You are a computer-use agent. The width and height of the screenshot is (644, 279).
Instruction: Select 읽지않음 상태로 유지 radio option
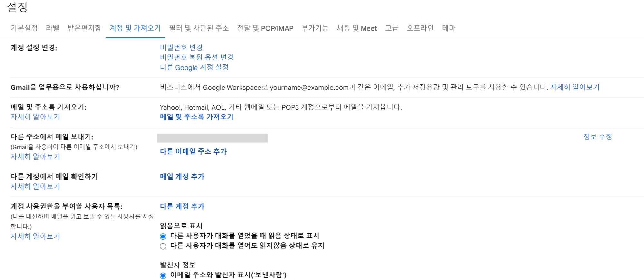(163, 246)
